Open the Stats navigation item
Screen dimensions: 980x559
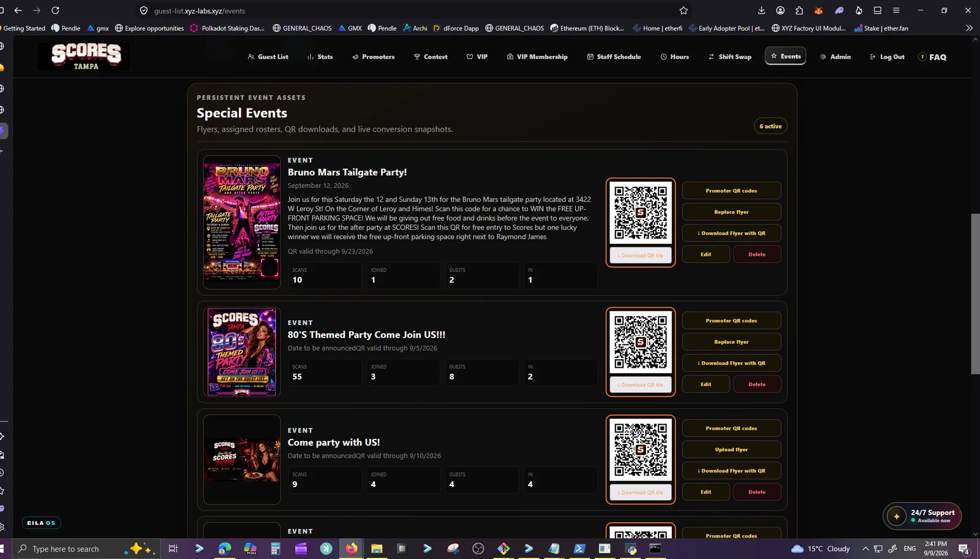click(320, 56)
